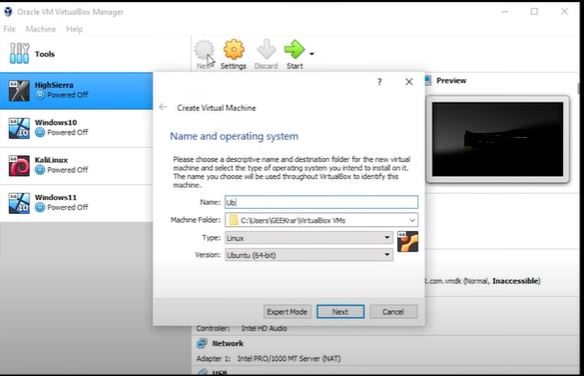Click the Tools label in sidebar
This screenshot has width=584, height=376.
coord(45,54)
